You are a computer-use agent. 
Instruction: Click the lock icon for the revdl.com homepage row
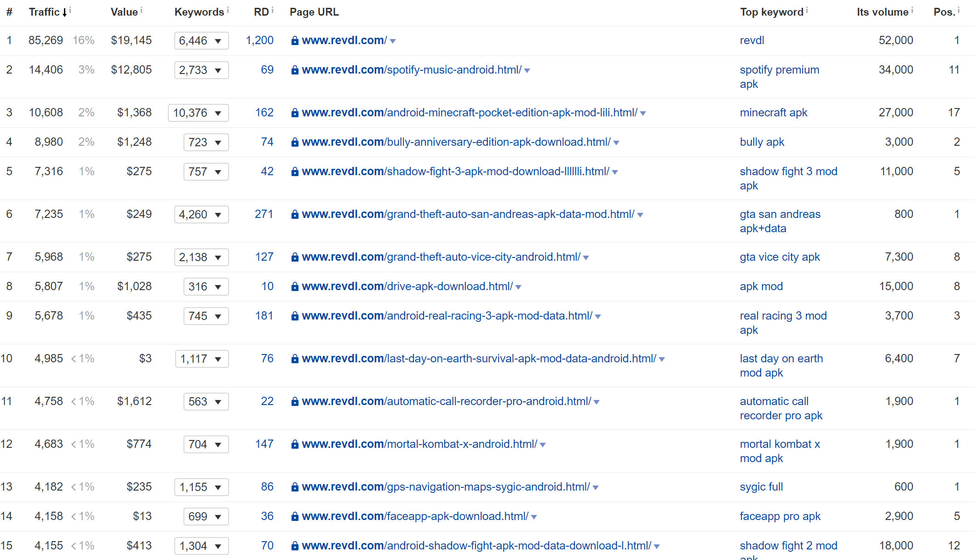(x=295, y=41)
